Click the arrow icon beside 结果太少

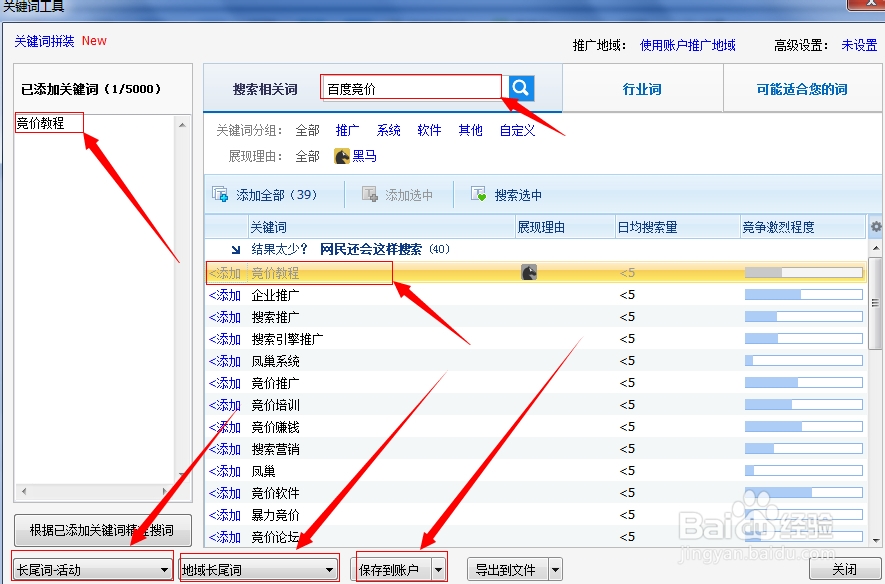[236, 249]
